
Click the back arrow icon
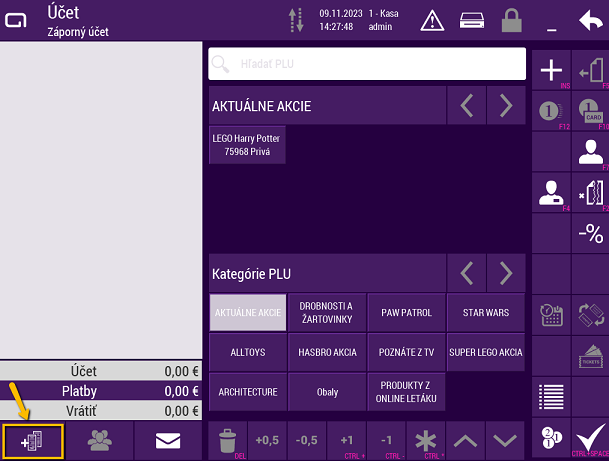tap(590, 20)
